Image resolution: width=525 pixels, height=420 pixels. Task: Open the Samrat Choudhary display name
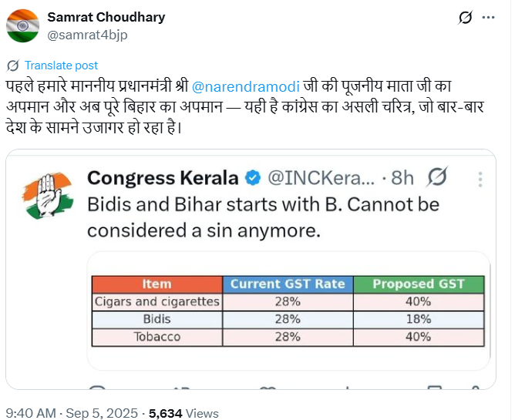point(106,17)
